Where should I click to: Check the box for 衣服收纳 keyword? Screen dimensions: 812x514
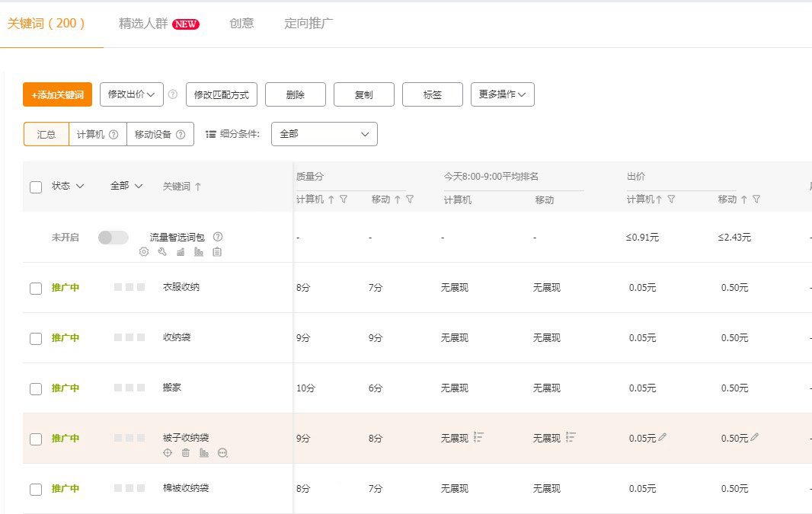(36, 289)
